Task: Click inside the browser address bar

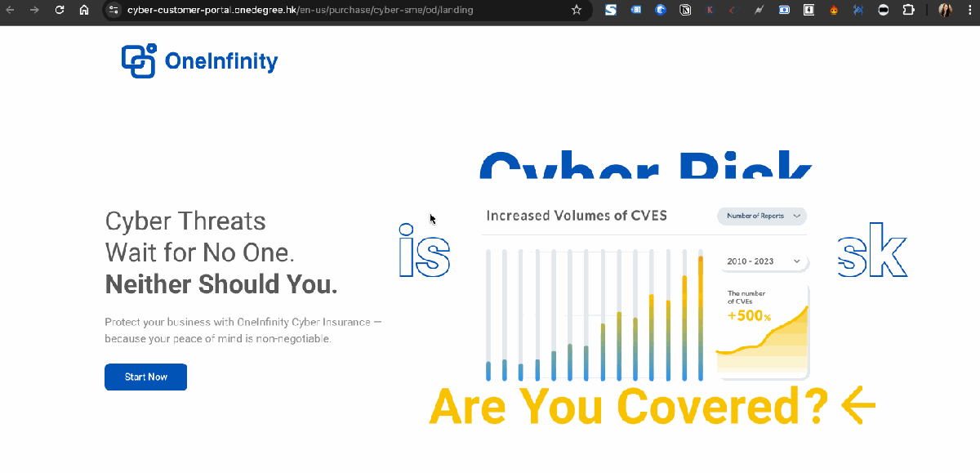Action: point(327,11)
